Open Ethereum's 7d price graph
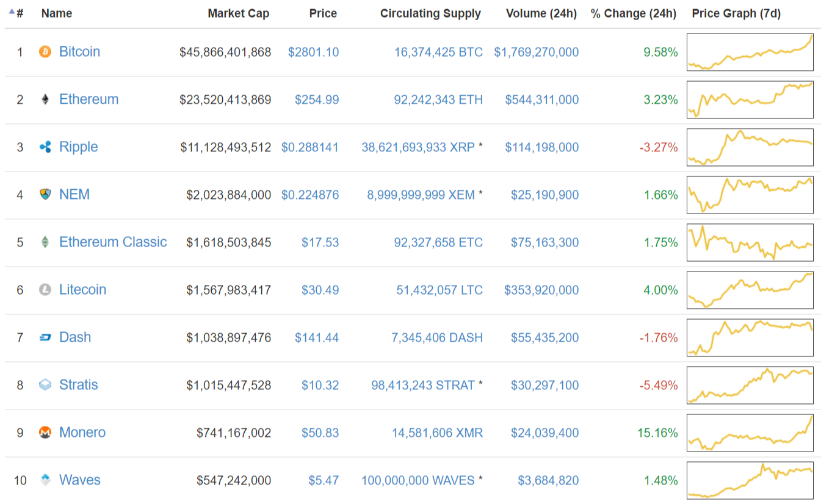Image resolution: width=821 pixels, height=504 pixels. 750,99
